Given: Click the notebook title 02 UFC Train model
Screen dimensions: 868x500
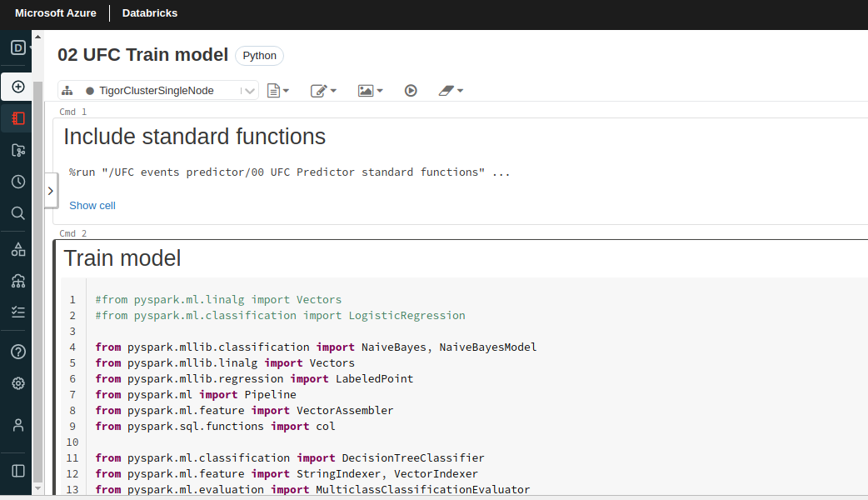Looking at the screenshot, I should pyautogui.click(x=142, y=55).
